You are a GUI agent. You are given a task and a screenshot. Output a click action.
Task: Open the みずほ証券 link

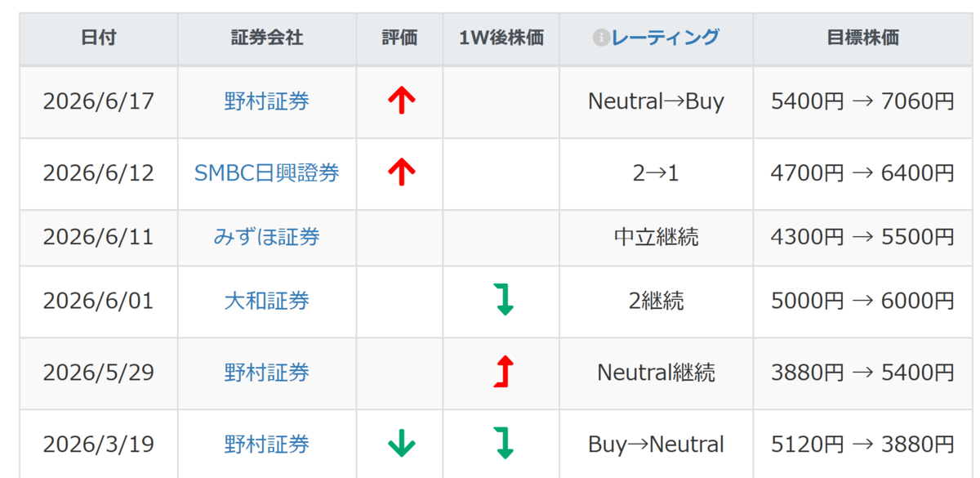click(267, 237)
